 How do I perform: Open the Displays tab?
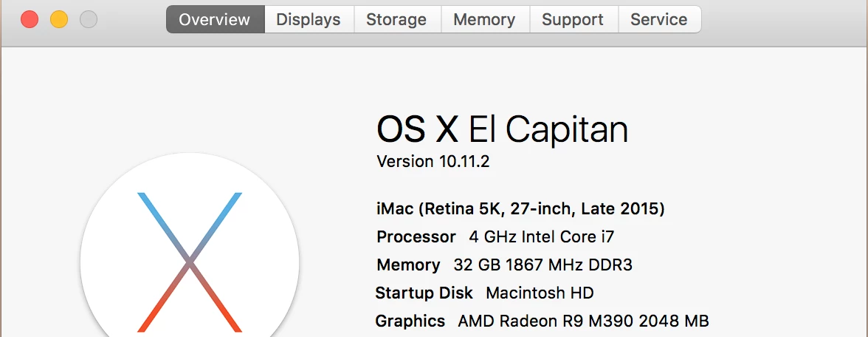(x=309, y=20)
